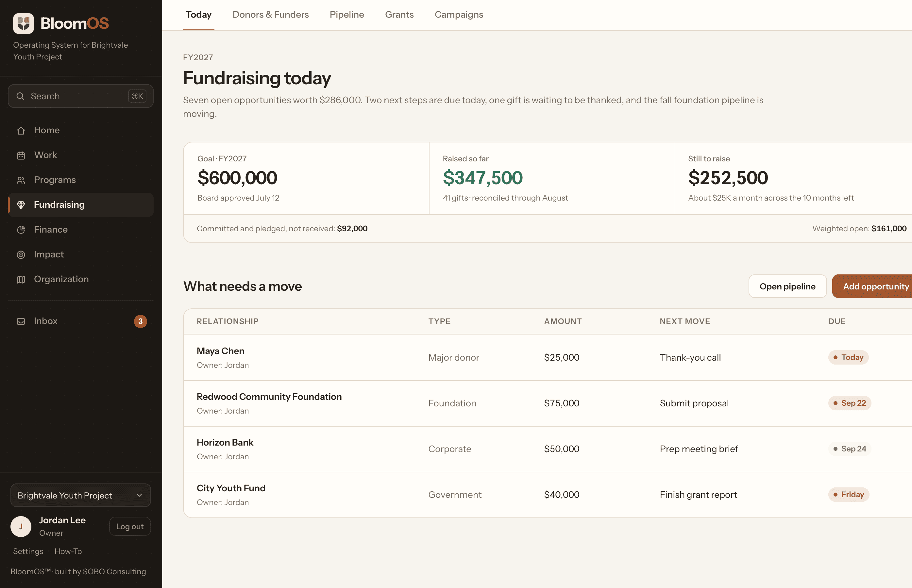The height and width of the screenshot is (588, 912).
Task: Open the Pipeline tab
Action: click(346, 14)
